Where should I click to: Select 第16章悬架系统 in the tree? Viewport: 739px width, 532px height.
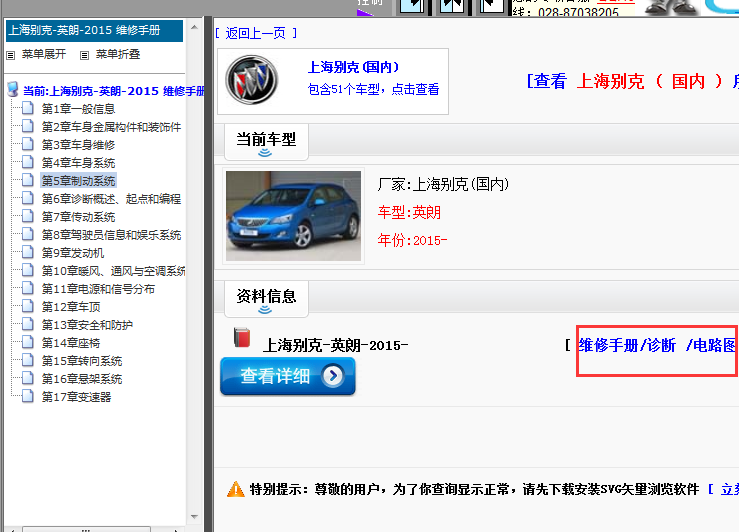pyautogui.click(x=82, y=379)
